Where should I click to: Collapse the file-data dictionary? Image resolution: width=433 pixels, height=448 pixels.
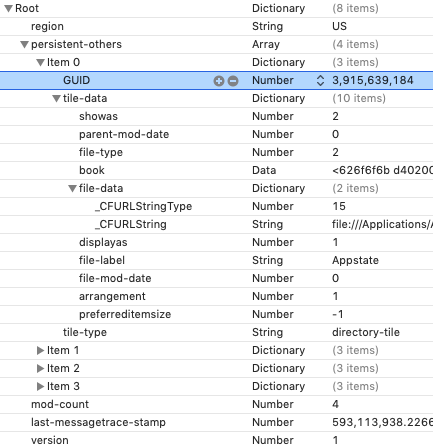[72, 188]
